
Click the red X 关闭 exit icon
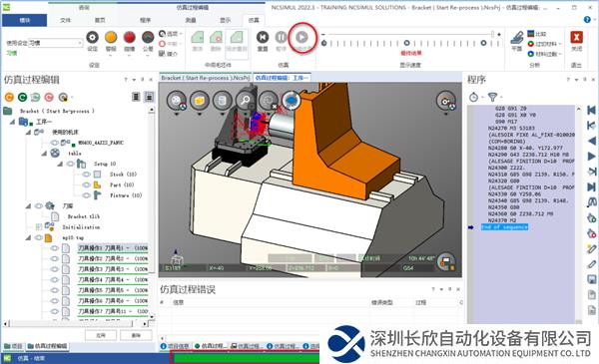click(576, 37)
